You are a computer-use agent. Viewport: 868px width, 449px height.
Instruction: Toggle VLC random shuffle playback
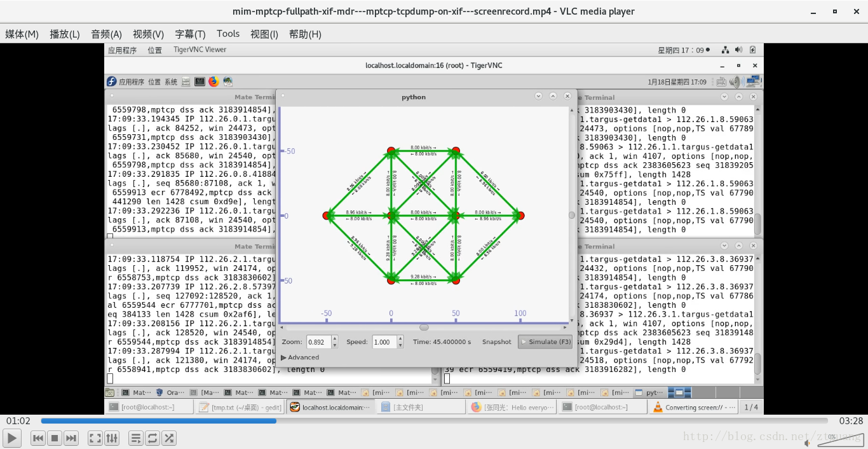coord(169,438)
